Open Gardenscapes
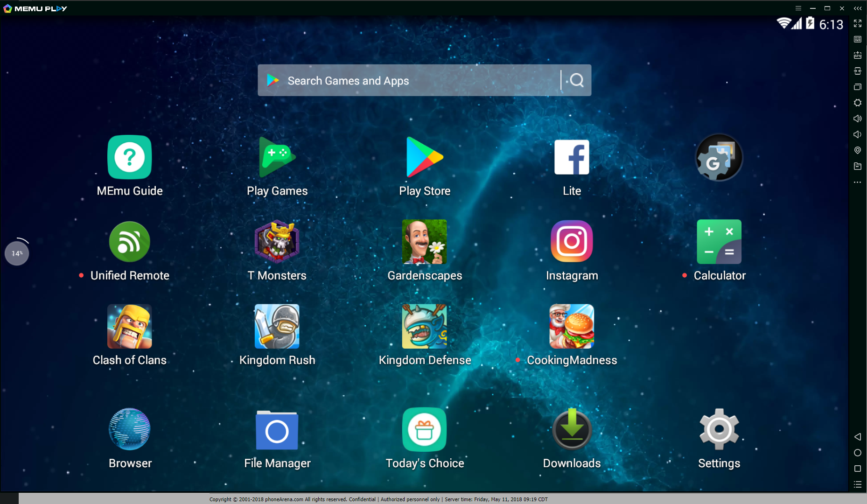This screenshot has height=504, width=867. pos(425,242)
